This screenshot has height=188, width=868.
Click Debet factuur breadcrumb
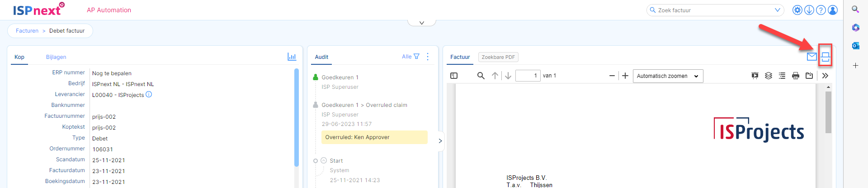point(67,31)
